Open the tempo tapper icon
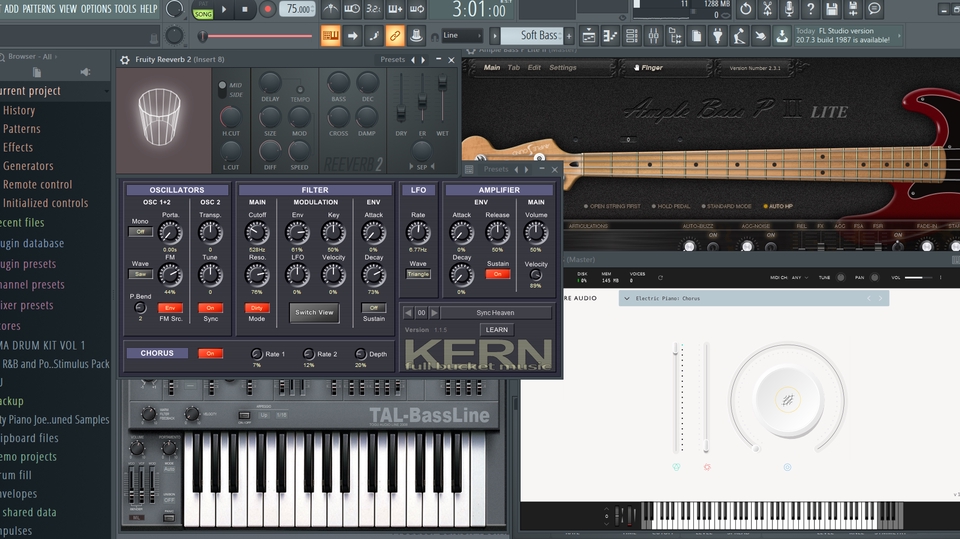960x539 pixels. (x=739, y=36)
